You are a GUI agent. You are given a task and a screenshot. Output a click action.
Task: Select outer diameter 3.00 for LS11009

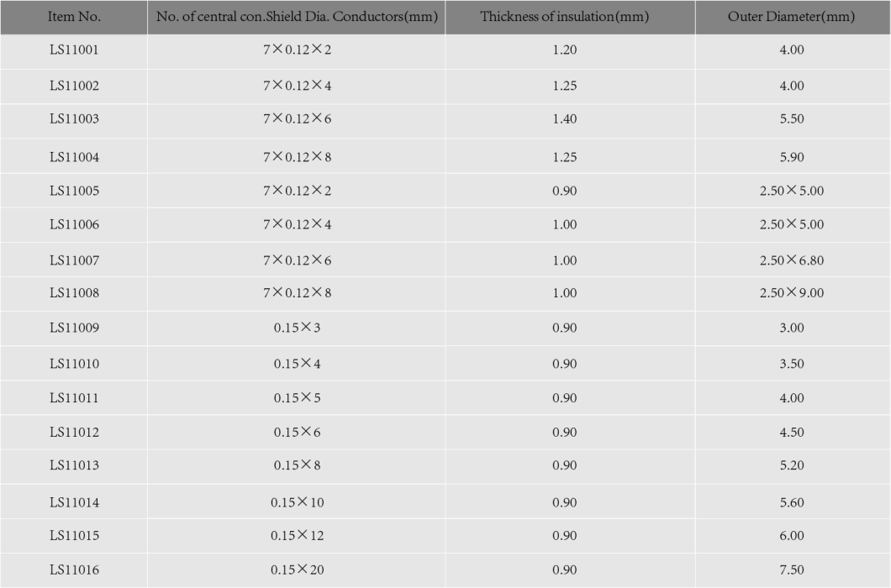(792, 328)
